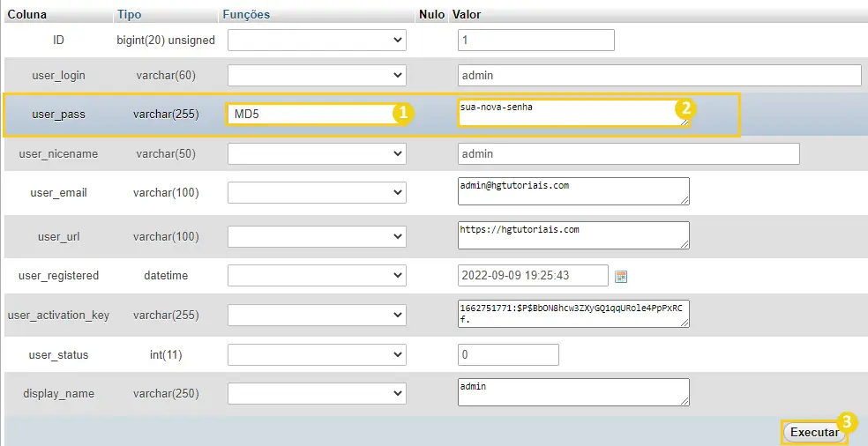Open the function dropdown for user_status row
Image resolution: width=868 pixels, height=446 pixels.
[x=317, y=354]
